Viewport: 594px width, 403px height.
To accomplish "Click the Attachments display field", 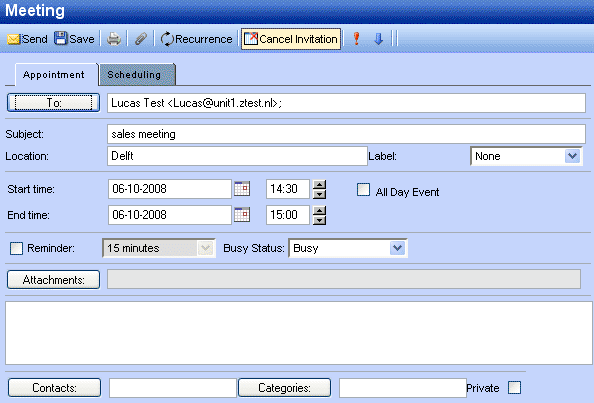I will [x=344, y=279].
